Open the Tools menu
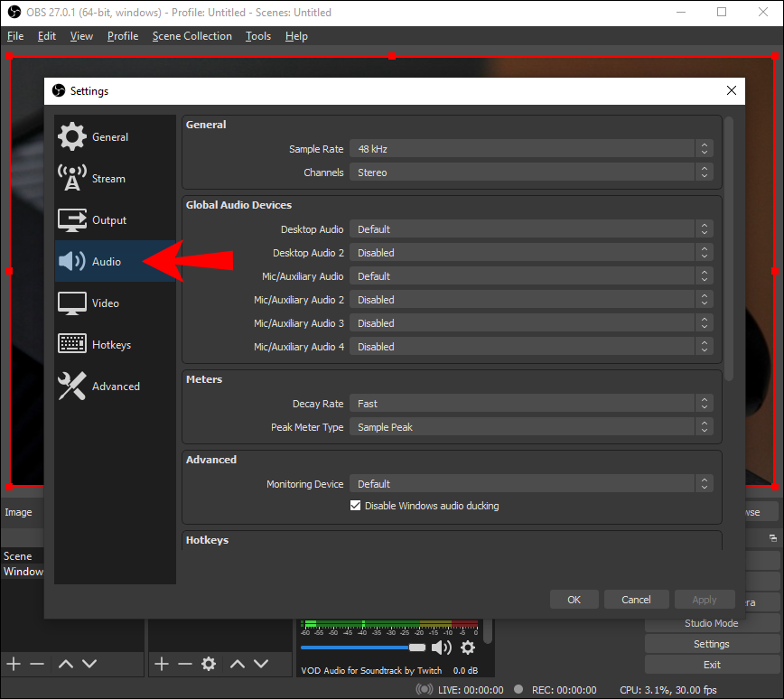Screen dimensions: 784x699 pyautogui.click(x=258, y=36)
